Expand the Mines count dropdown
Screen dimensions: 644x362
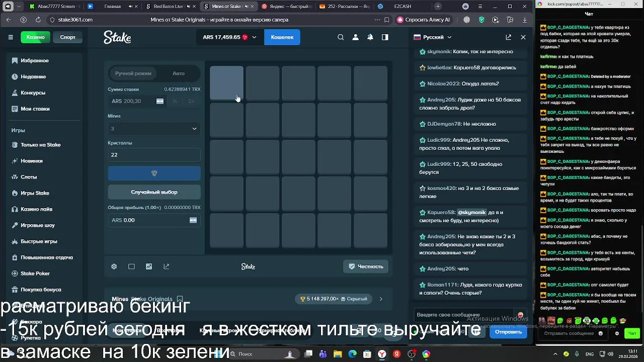click(154, 129)
